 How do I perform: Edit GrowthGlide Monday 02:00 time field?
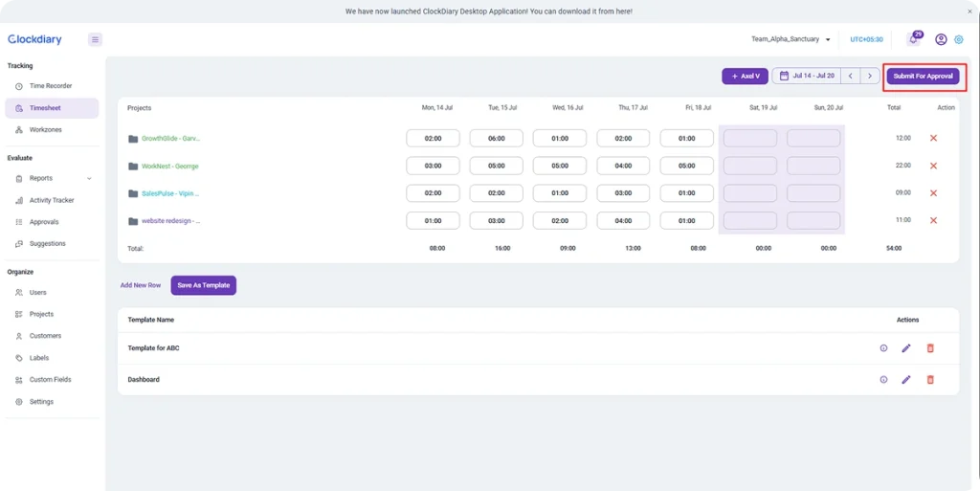[x=434, y=138]
